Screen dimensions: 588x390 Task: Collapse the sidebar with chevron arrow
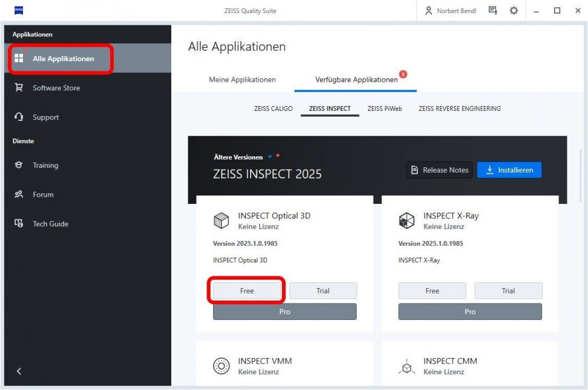click(x=19, y=371)
